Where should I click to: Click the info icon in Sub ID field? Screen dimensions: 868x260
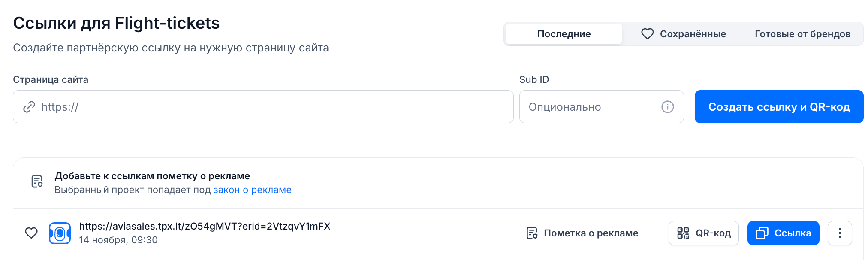tap(667, 107)
